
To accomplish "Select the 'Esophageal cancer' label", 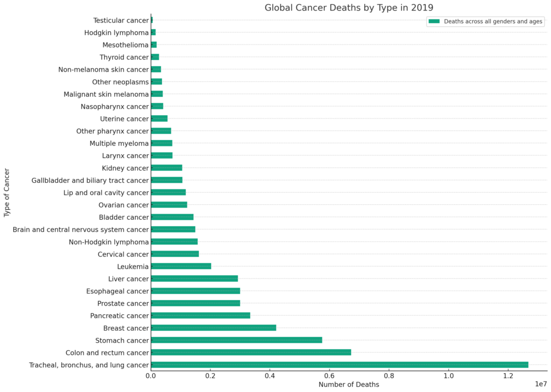I will (x=117, y=291).
